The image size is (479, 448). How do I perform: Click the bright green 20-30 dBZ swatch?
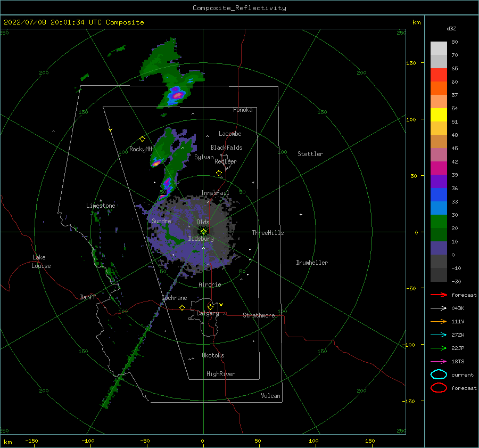439,222
